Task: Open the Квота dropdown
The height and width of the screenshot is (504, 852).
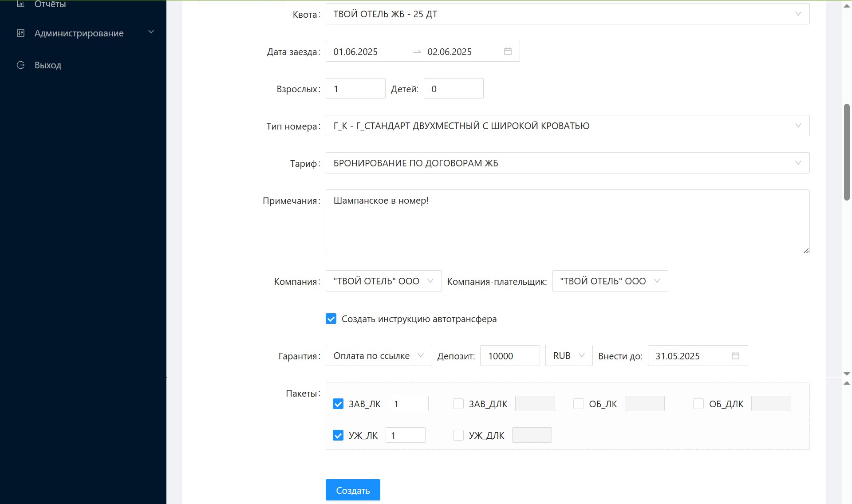Action: click(x=567, y=14)
